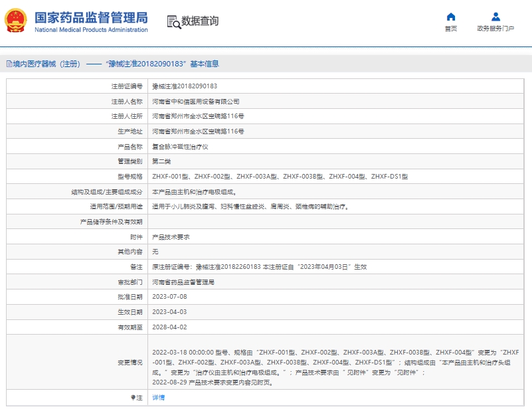Select expiry date 2028-04-02
This screenshot has width=532, height=409.
click(169, 327)
